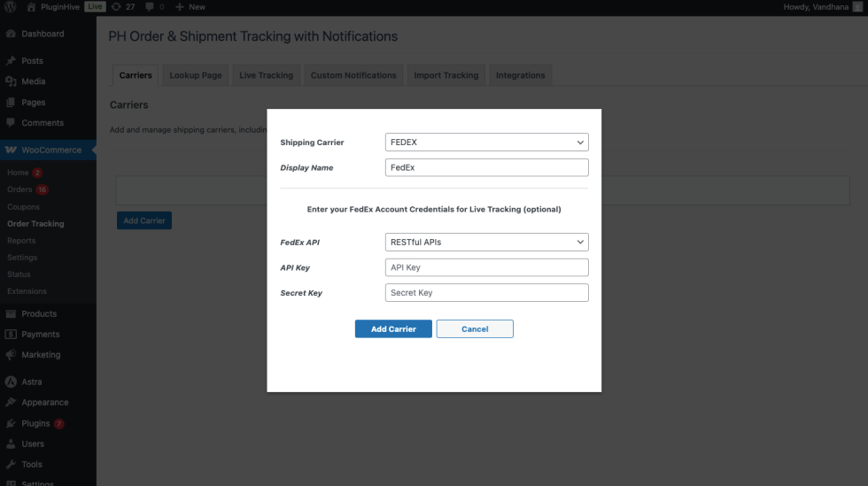
Task: Expand the FedEx API dropdown
Action: point(487,242)
